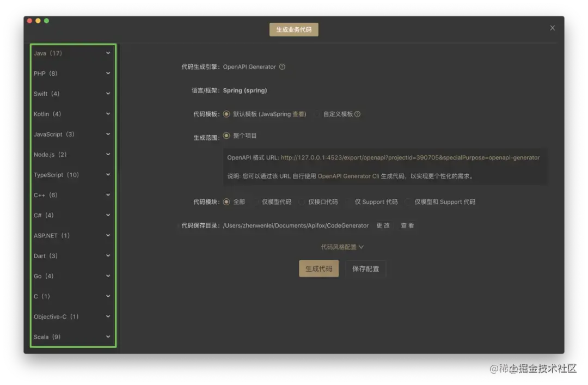The width and height of the screenshot is (588, 385).
Task: Expand 代码风格配置 section
Action: pyautogui.click(x=342, y=247)
